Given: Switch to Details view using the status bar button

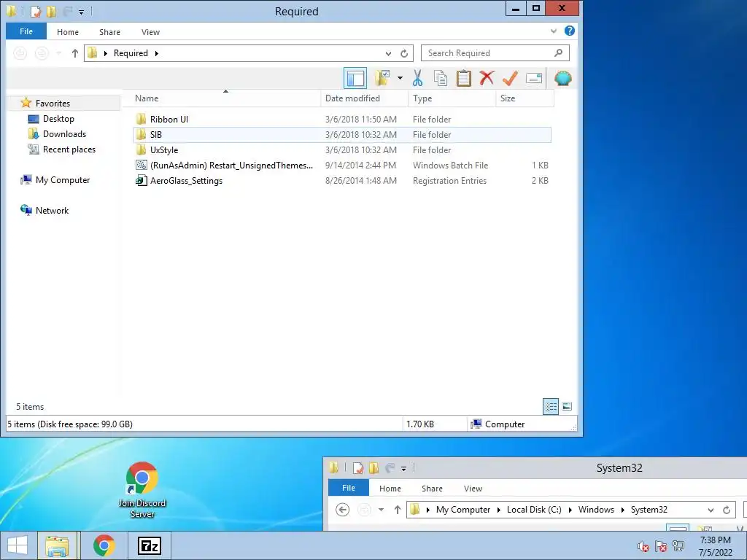Looking at the screenshot, I should [551, 406].
